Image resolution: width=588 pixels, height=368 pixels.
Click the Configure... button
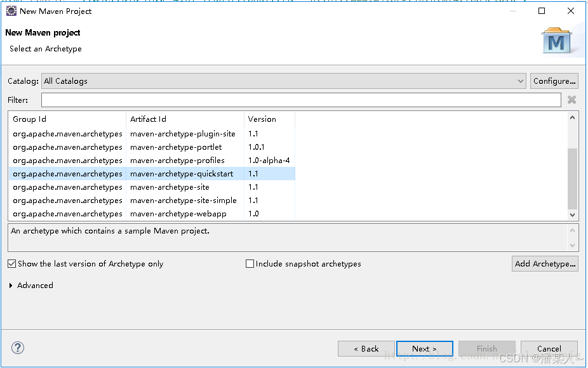(x=554, y=81)
